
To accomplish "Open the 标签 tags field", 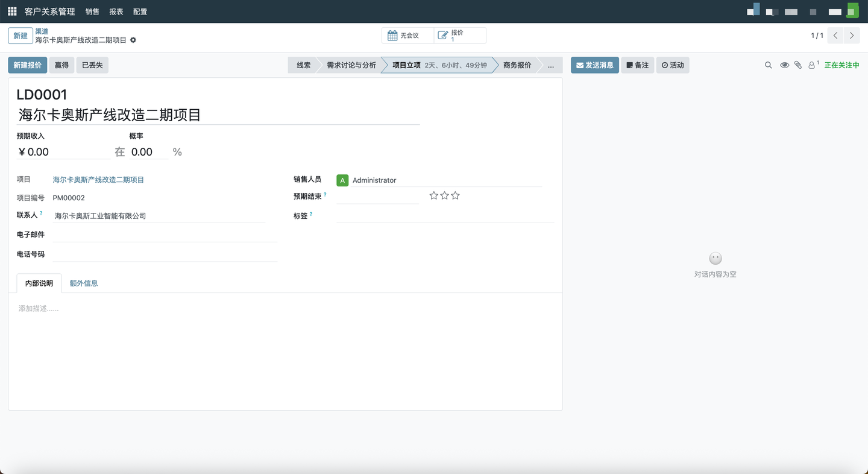I will point(445,216).
